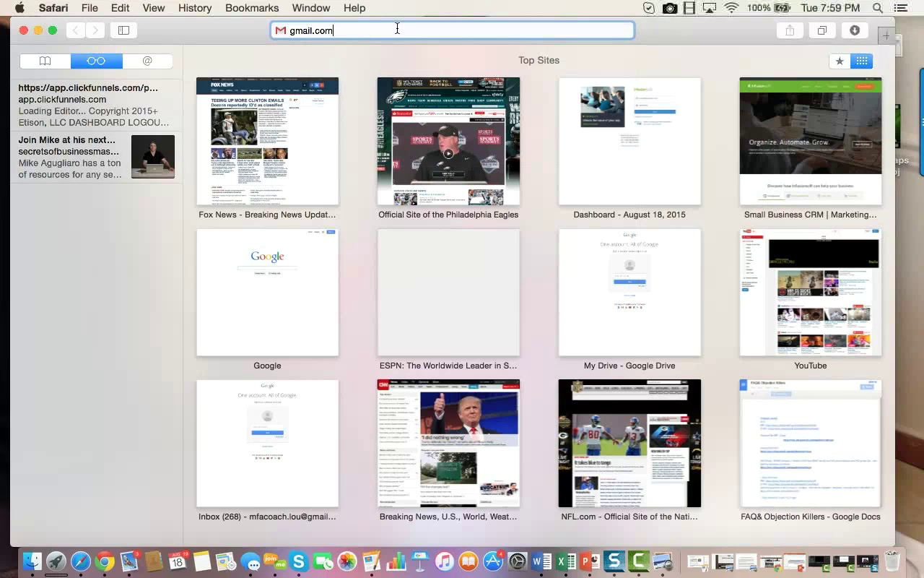Screen dimensions: 924x578
Task: Open the YouTube top site thumbnail
Action: [x=811, y=293]
